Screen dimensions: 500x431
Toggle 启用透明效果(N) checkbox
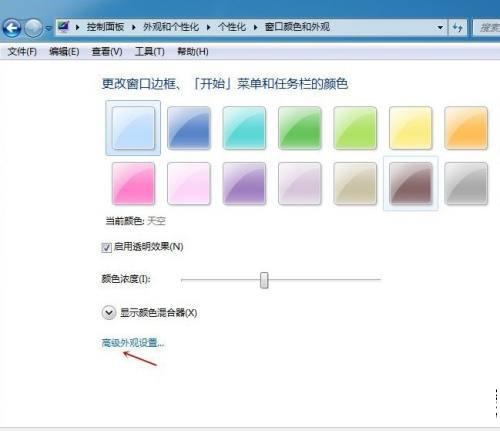click(106, 248)
